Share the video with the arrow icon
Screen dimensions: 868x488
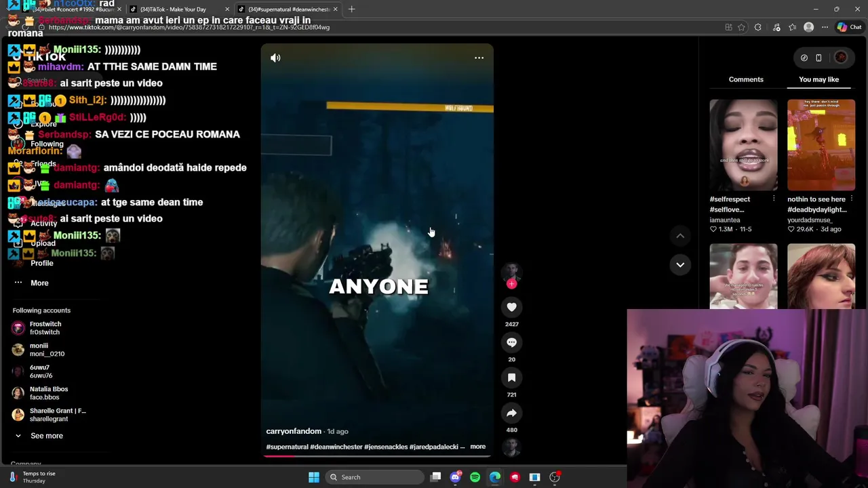click(x=511, y=413)
